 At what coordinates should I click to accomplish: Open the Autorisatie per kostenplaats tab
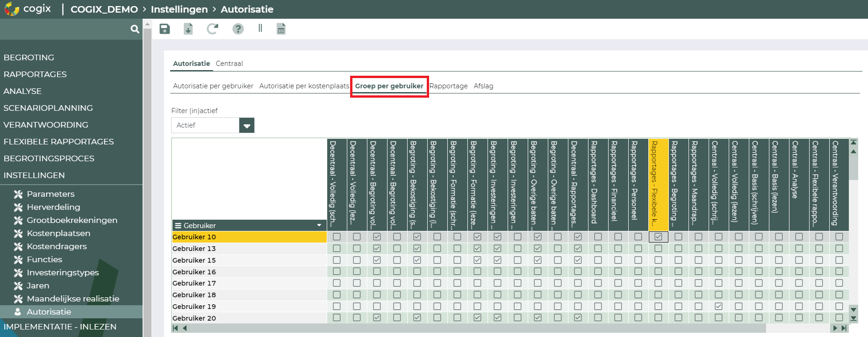pyautogui.click(x=304, y=86)
